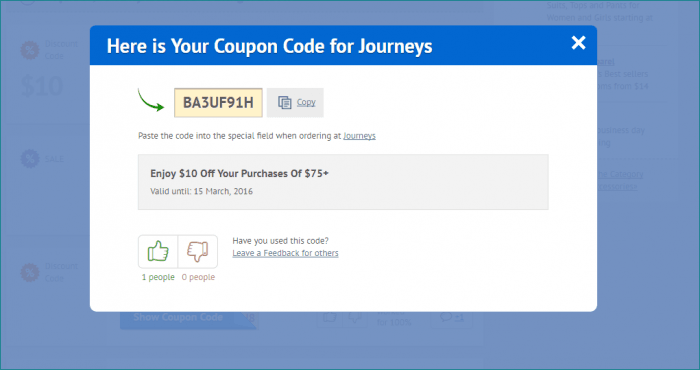Image resolution: width=700 pixels, height=370 pixels.
Task: Click the copy icon beside the code
Action: (284, 103)
